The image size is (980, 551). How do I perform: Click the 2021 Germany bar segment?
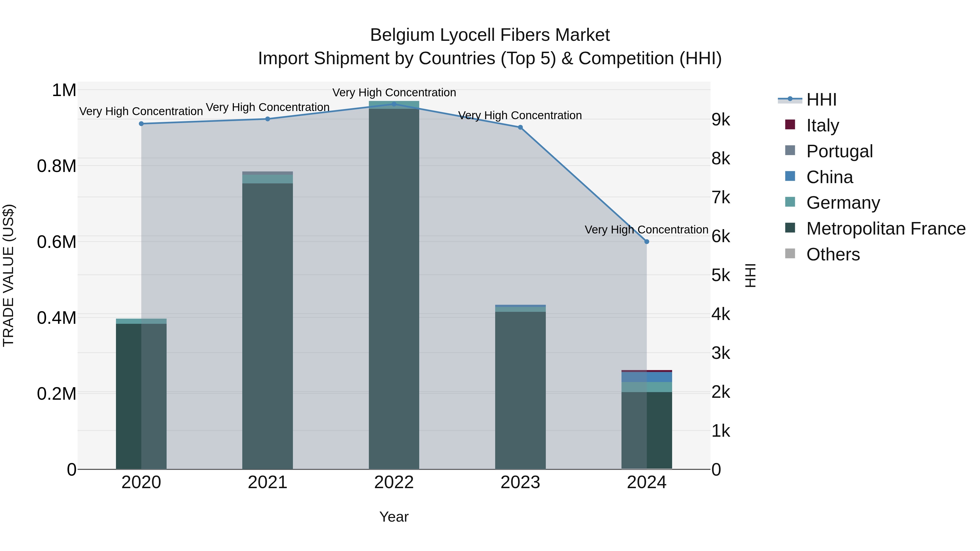pyautogui.click(x=267, y=179)
